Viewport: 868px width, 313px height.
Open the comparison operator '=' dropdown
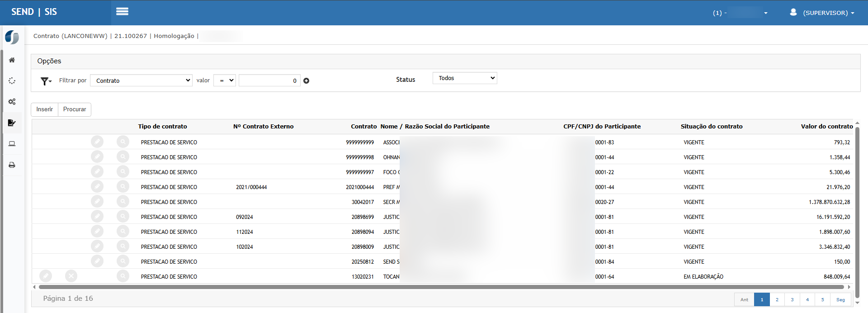coord(225,81)
